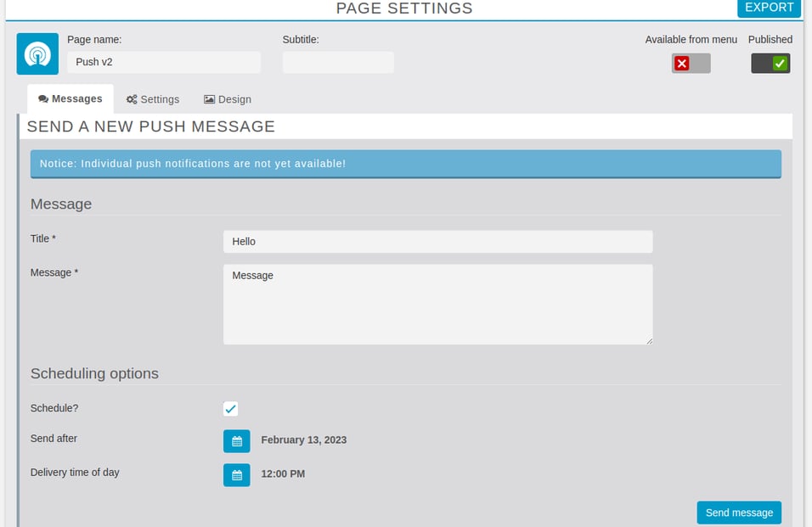Screen dimensions: 812x527
Task: Click the Send message button
Action: point(739,513)
